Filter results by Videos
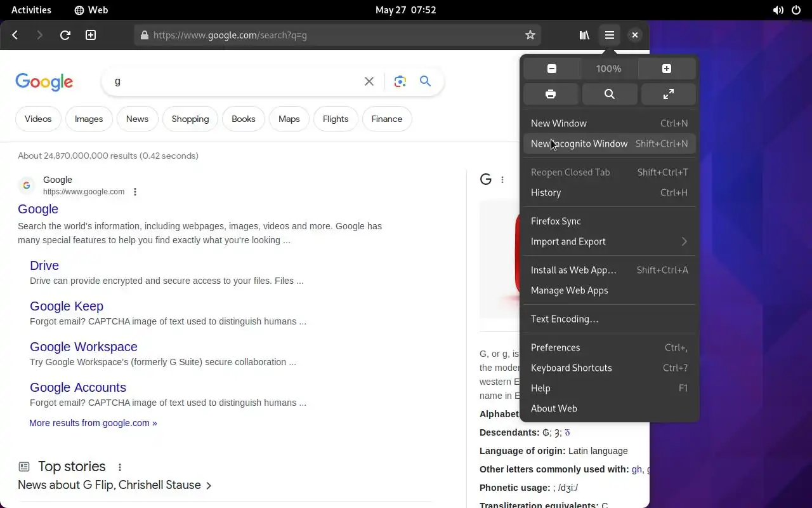 click(38, 119)
